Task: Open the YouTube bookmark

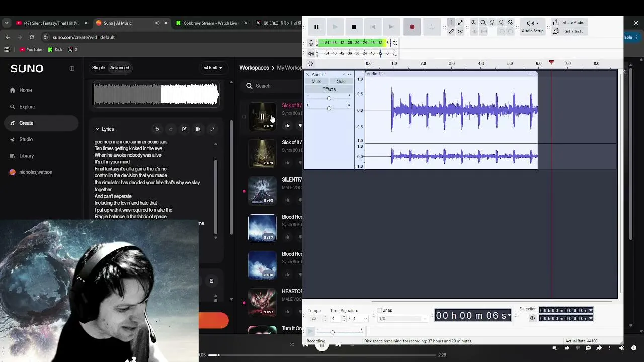Action: click(x=31, y=49)
